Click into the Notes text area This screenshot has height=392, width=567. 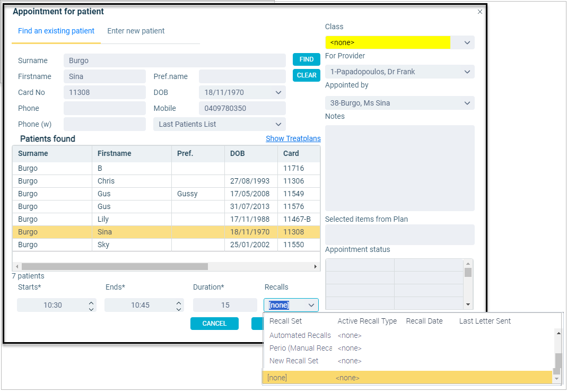399,168
